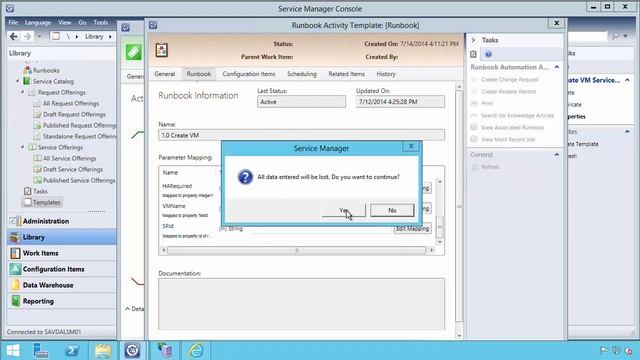Open the Library workspace

coord(62,237)
